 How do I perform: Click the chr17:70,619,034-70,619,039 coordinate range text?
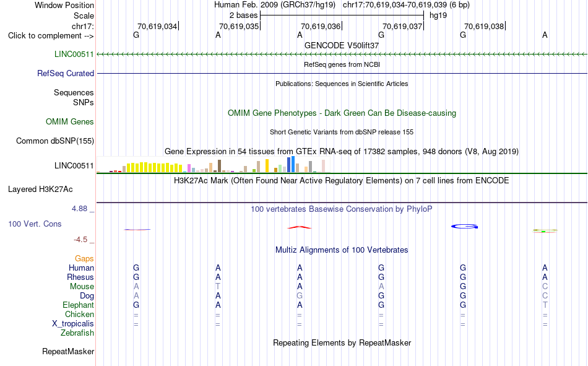pyautogui.click(x=394, y=5)
